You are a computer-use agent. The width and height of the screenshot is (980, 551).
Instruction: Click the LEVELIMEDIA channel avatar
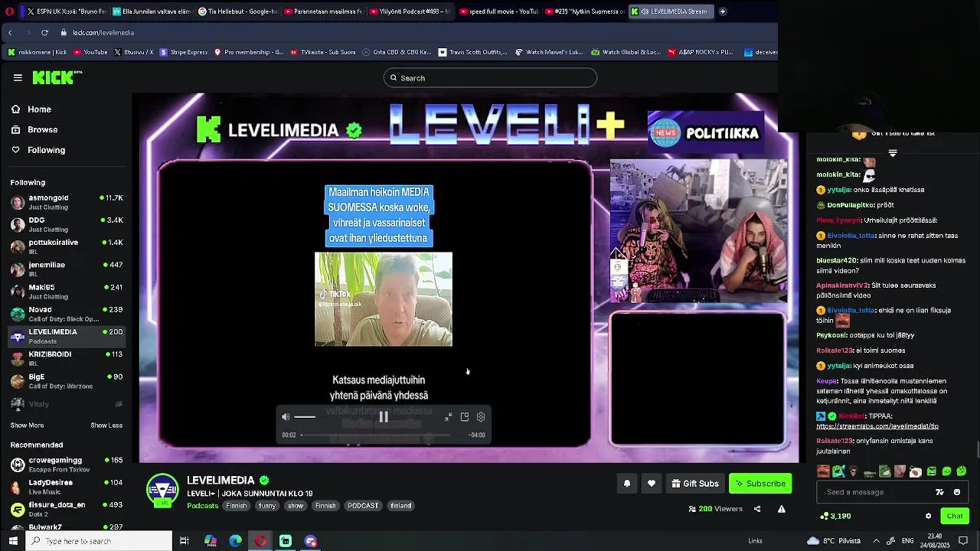(163, 491)
